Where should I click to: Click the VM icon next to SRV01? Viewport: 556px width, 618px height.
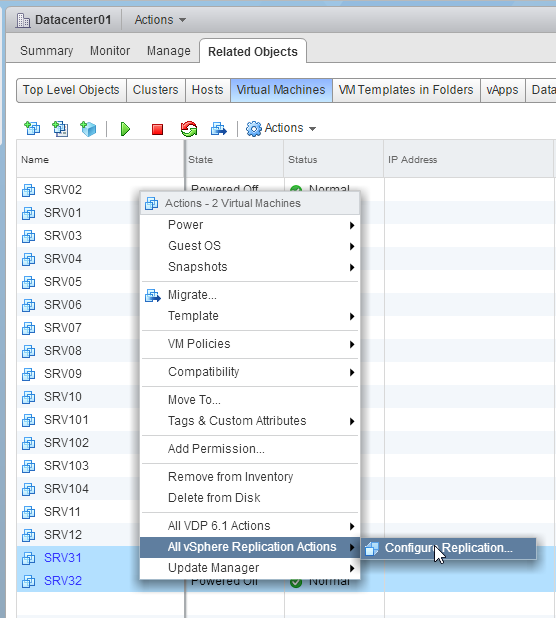tap(28, 213)
